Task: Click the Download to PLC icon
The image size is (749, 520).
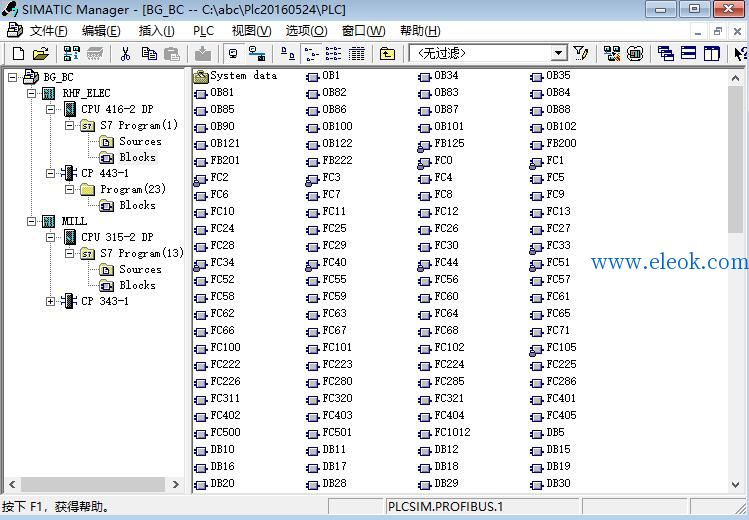Action: pyautogui.click(x=203, y=53)
